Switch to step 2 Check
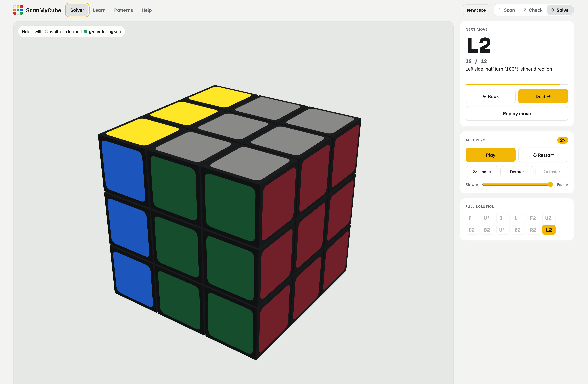 click(533, 10)
